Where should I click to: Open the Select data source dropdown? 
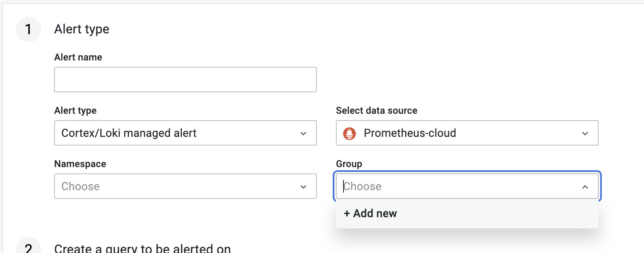click(467, 133)
